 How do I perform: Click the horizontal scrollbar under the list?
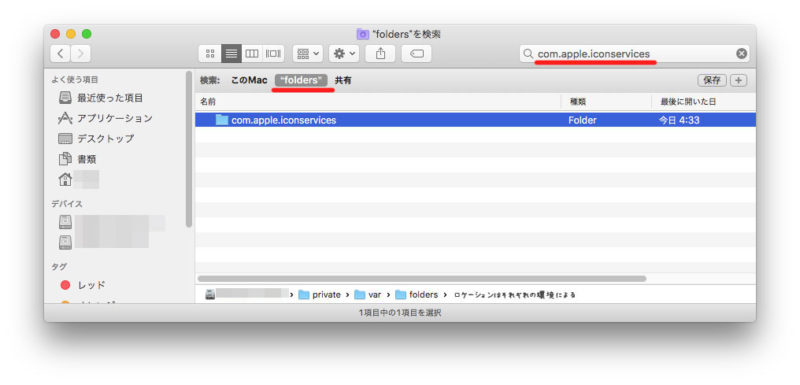pos(421,279)
